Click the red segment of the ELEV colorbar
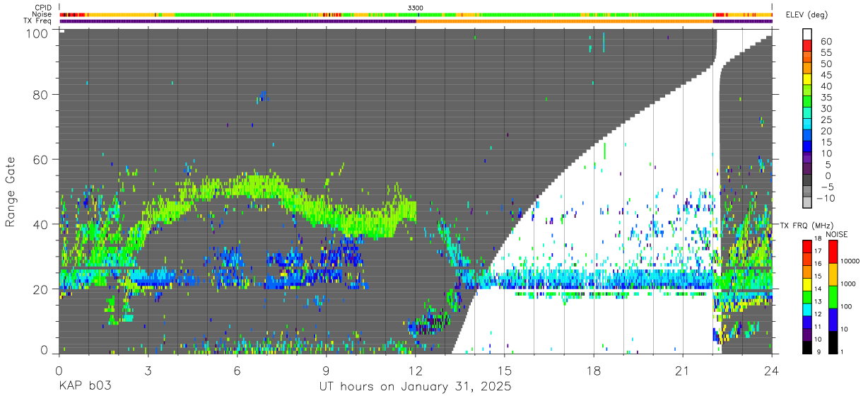 pos(807,45)
